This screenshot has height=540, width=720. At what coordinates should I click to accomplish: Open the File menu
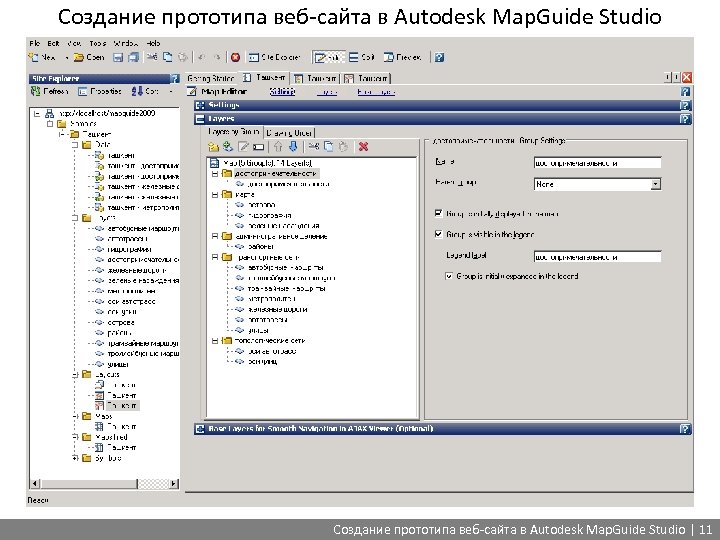click(x=34, y=43)
